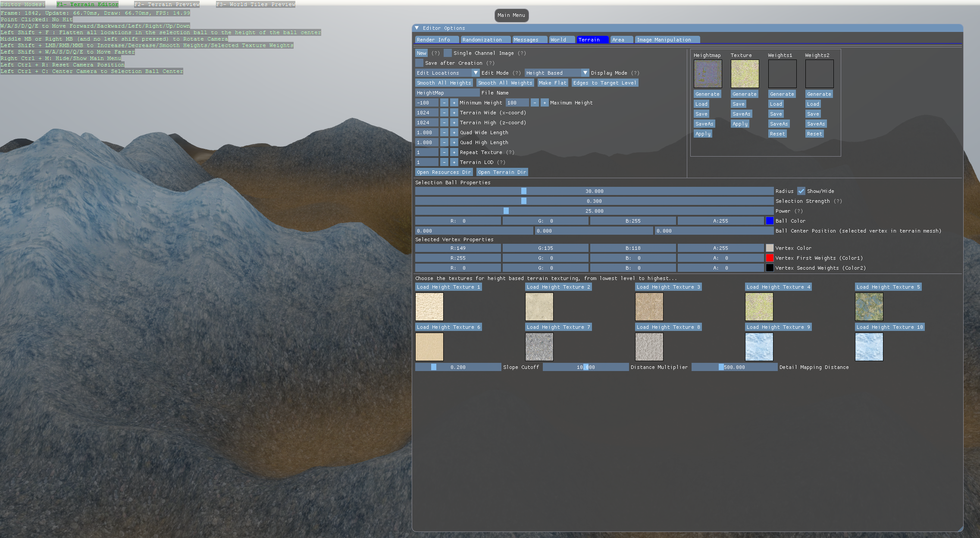Open the Edit Locations mode dropdown
The width and height of the screenshot is (980, 538).
tap(447, 73)
